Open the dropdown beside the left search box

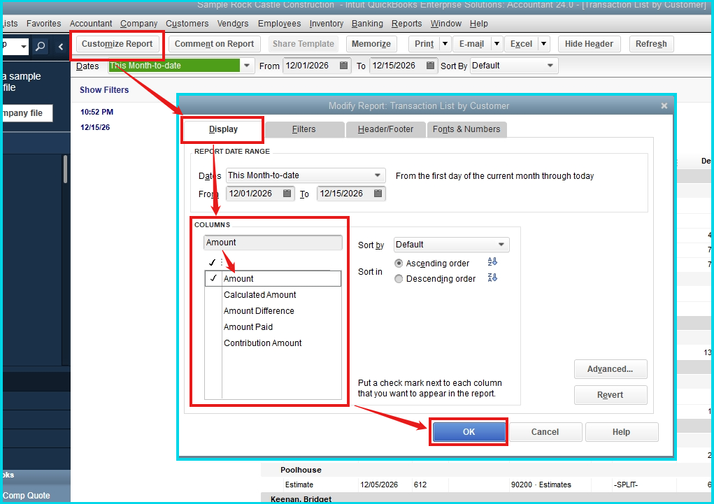tap(24, 46)
